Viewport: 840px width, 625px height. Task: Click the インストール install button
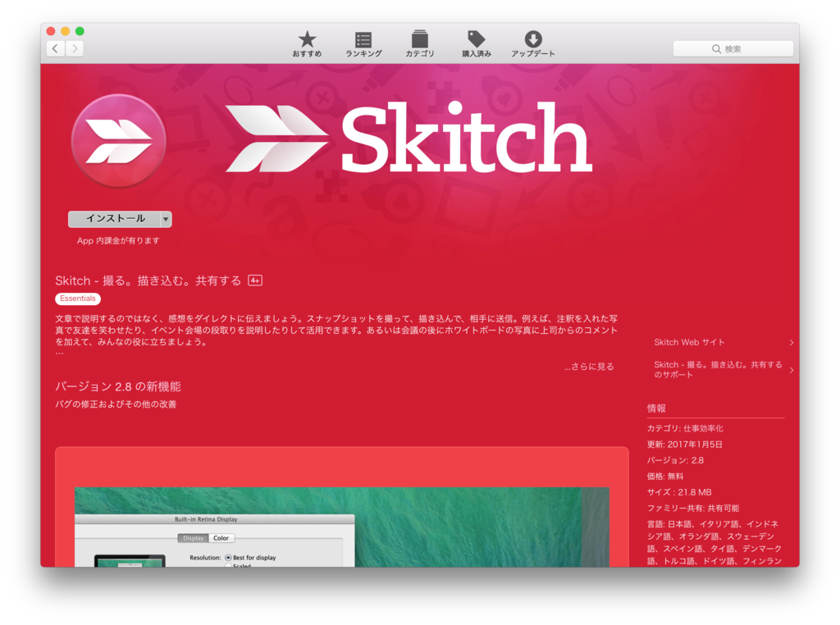tap(114, 218)
